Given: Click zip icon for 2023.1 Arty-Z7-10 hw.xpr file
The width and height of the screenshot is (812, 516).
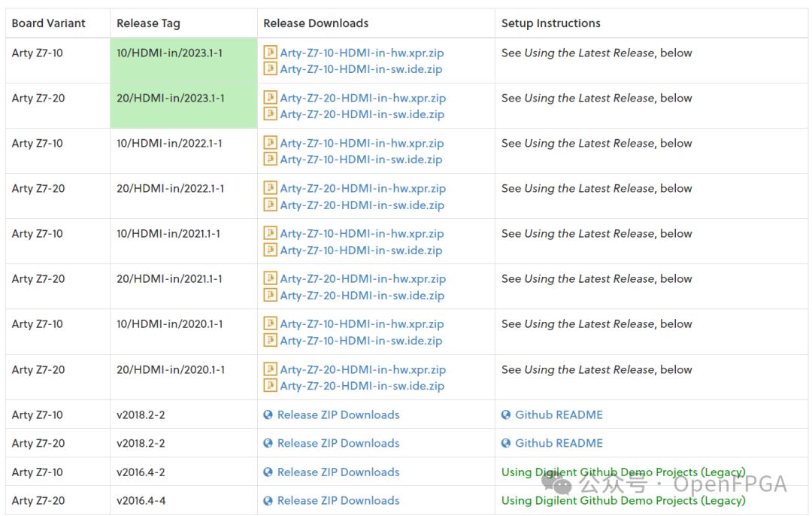Looking at the screenshot, I should tap(271, 53).
